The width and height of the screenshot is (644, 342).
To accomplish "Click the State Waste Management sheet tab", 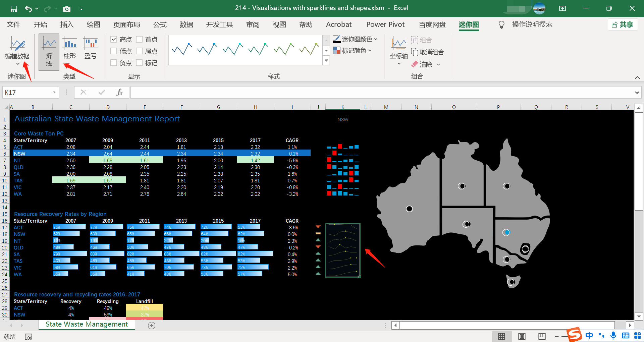I will click(x=87, y=324).
